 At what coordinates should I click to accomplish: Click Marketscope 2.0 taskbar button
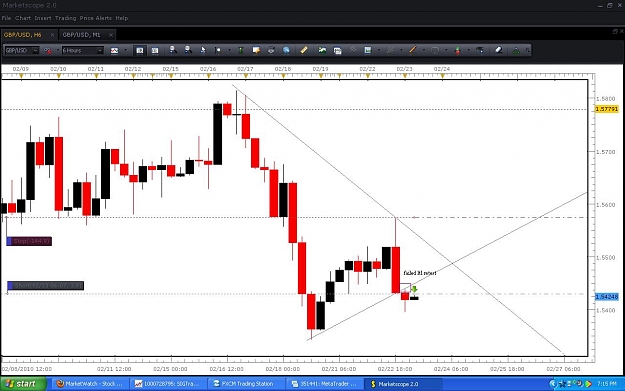403,384
